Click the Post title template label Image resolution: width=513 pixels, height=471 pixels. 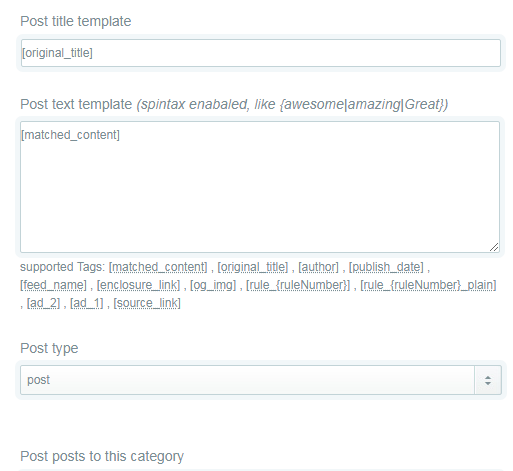pyautogui.click(x=76, y=21)
